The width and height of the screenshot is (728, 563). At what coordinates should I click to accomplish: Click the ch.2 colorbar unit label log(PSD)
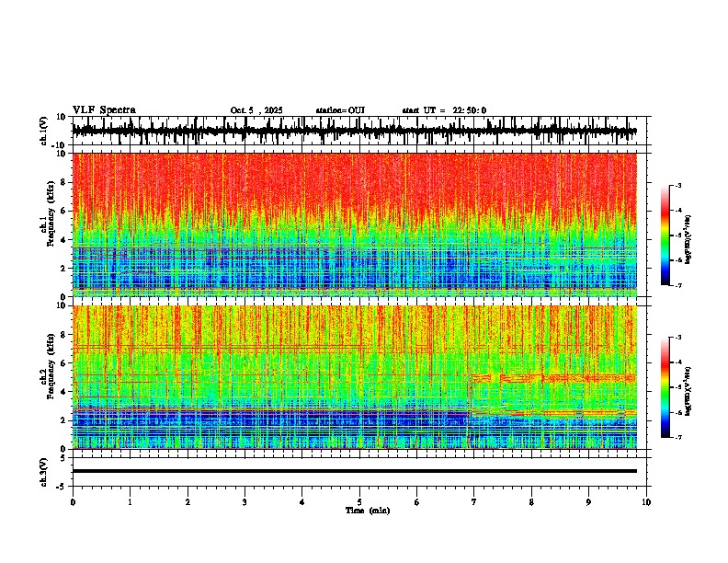click(688, 391)
